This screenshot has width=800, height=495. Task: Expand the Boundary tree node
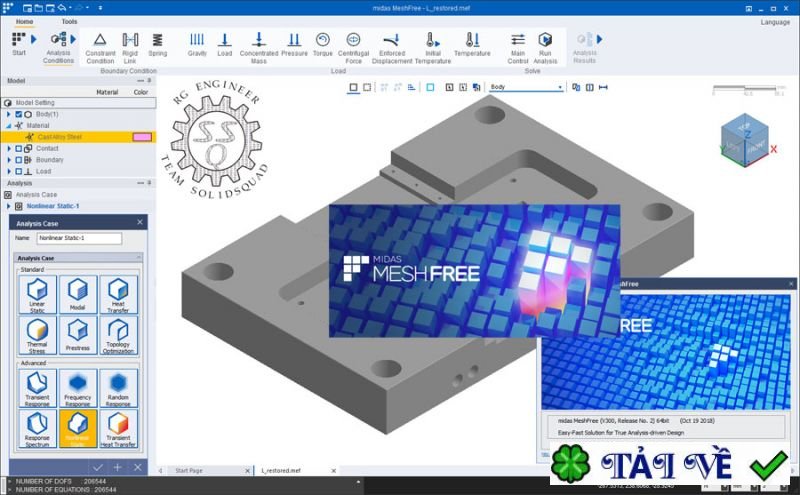[9, 160]
